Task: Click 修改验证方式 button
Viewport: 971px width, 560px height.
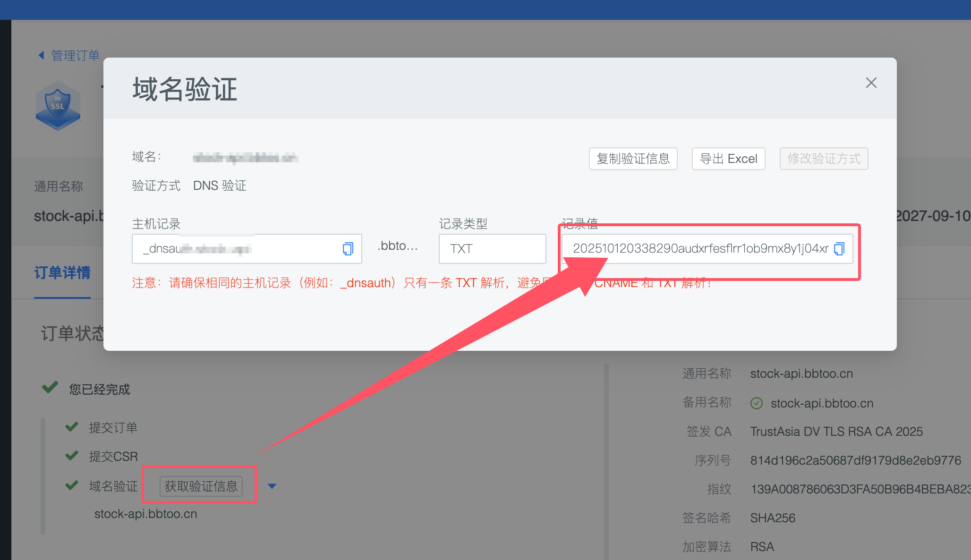Action: [824, 159]
